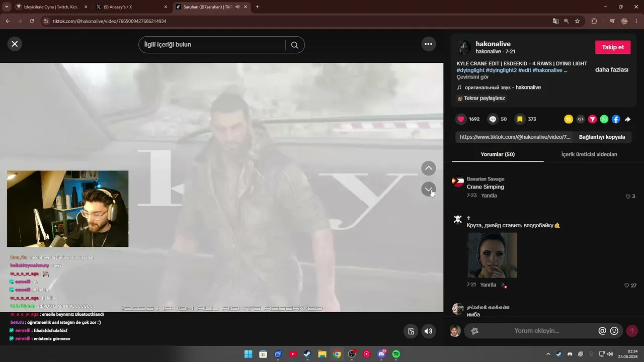Image resolution: width=644 pixels, height=362 pixels.
Task: Click the zoom magnifier in address bar
Action: [x=567, y=21]
